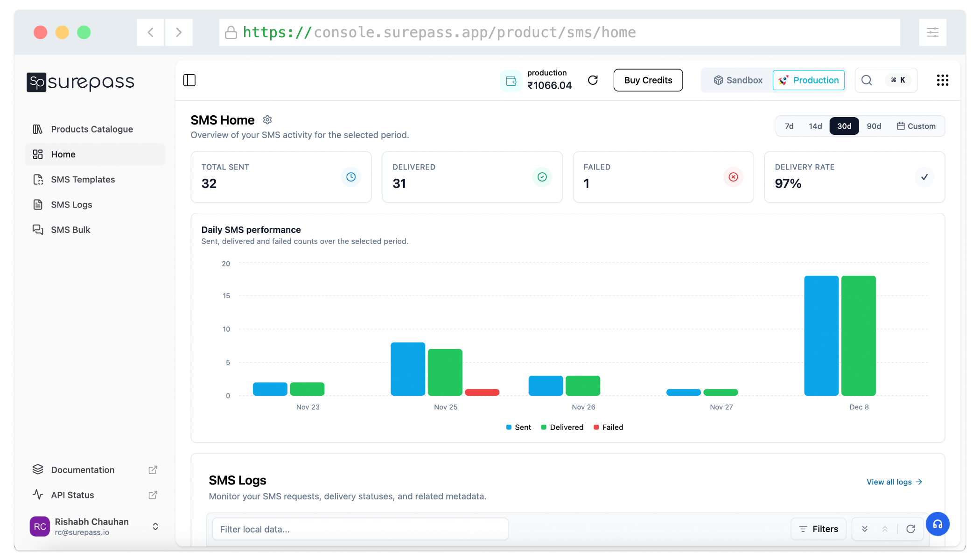Screen dimensions: 980x560
Task: Open SMS Logs from the sidebar
Action: [x=72, y=204]
